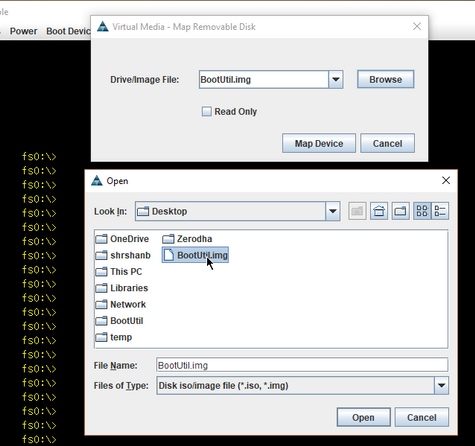The width and height of the screenshot is (475, 446).
Task: Click the Open dialog title bar icon
Action: click(97, 180)
